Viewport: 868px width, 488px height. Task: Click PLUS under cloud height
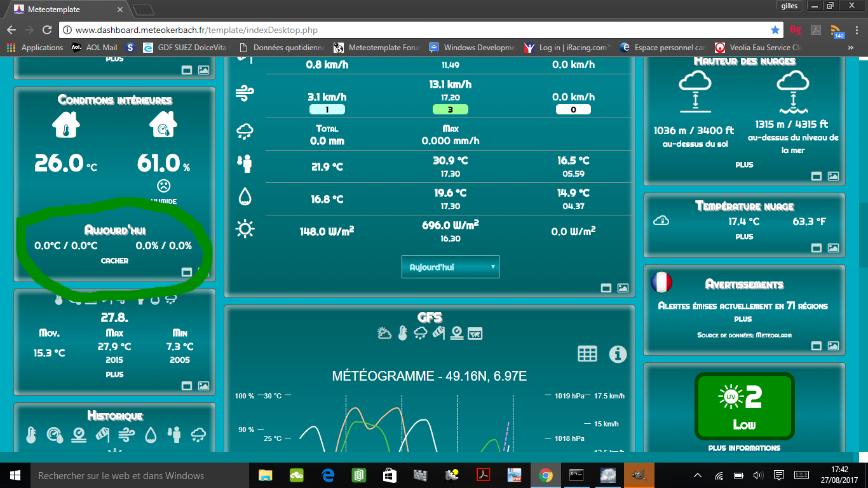click(x=744, y=165)
